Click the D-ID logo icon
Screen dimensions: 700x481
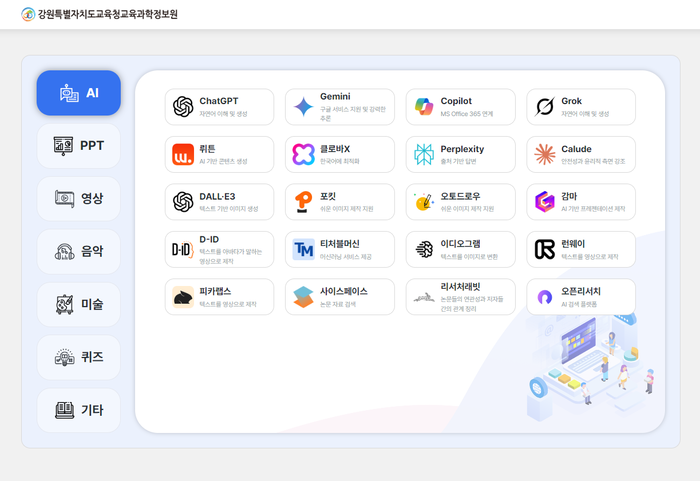pos(183,250)
